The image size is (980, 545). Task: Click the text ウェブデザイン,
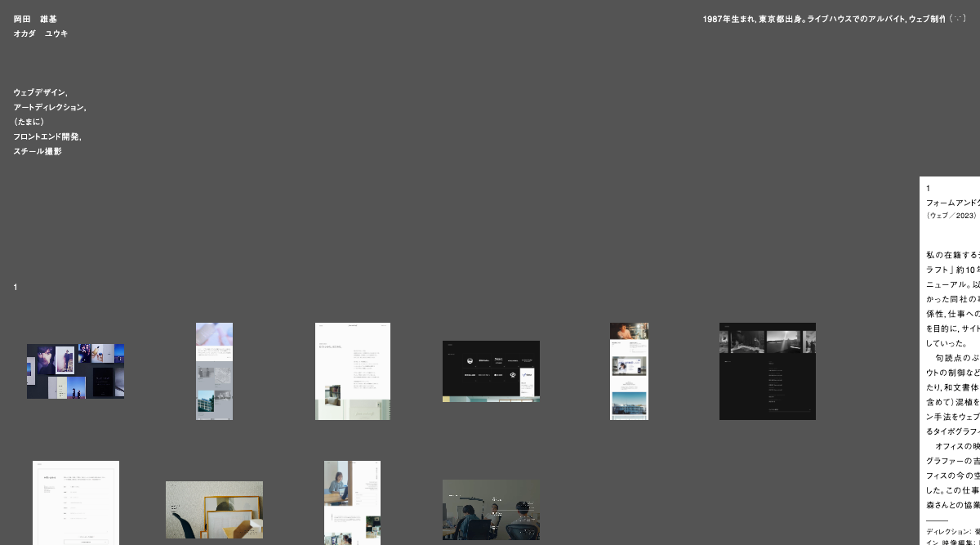click(41, 92)
